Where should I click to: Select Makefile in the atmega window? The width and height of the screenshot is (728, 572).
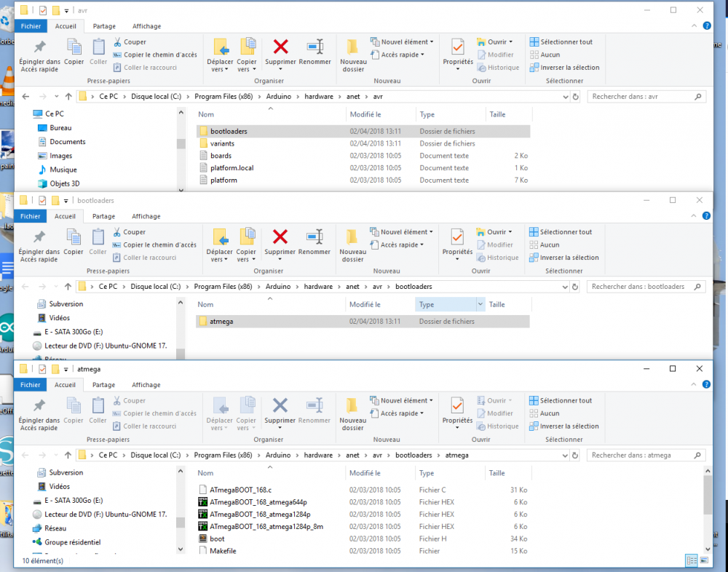pyautogui.click(x=362, y=551)
